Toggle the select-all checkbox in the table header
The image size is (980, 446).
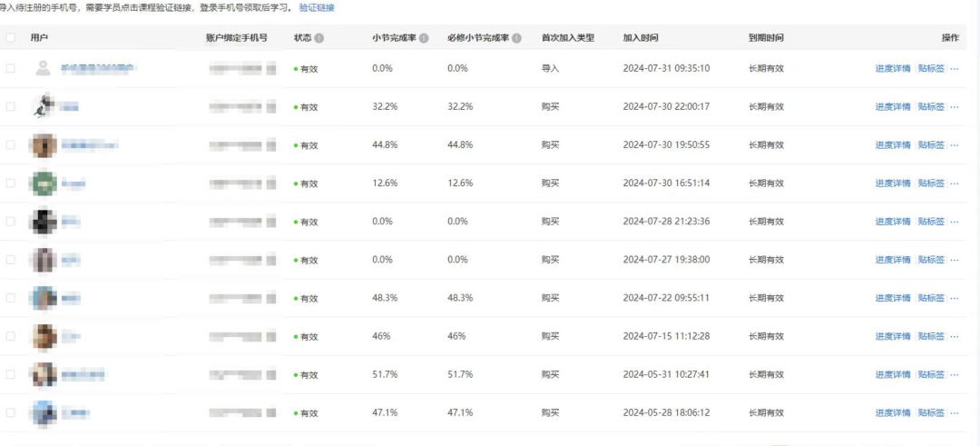11,38
